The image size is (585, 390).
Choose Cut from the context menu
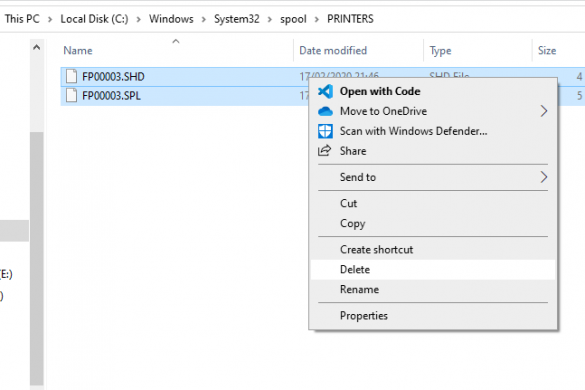(x=433, y=203)
